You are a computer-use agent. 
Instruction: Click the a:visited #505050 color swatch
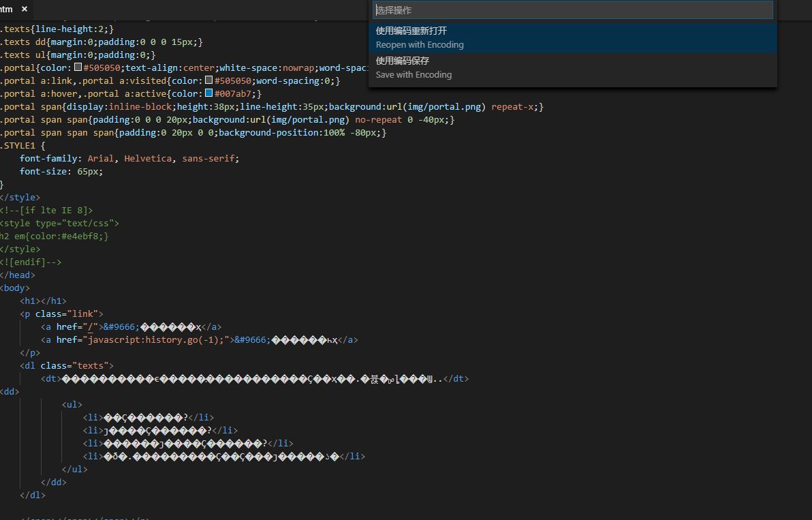click(209, 80)
